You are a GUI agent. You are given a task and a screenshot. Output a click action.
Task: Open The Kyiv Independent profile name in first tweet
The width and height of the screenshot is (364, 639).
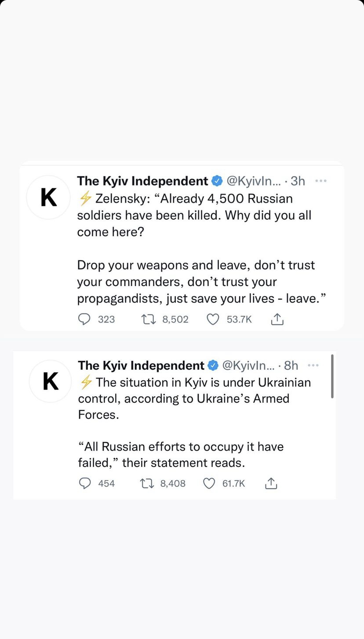tap(142, 181)
